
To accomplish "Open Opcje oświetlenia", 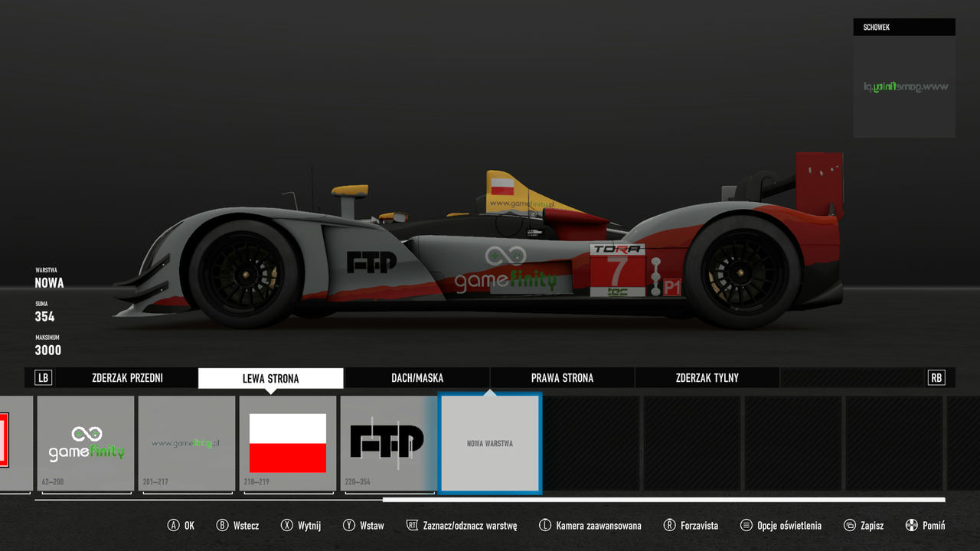I will click(x=789, y=526).
